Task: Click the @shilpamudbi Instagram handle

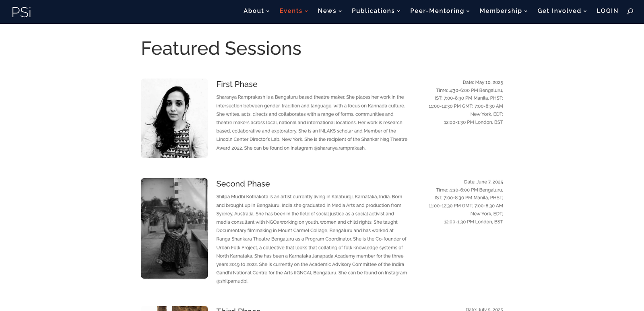Action: click(232, 281)
